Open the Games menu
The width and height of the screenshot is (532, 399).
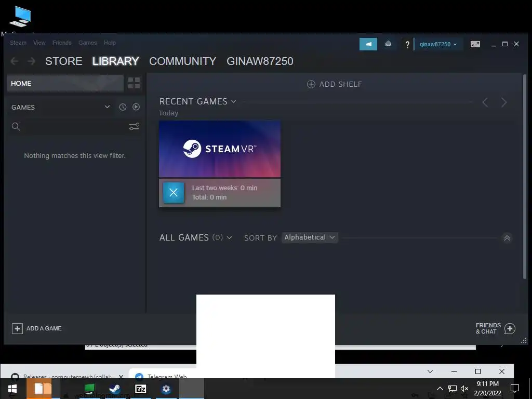pos(87,43)
